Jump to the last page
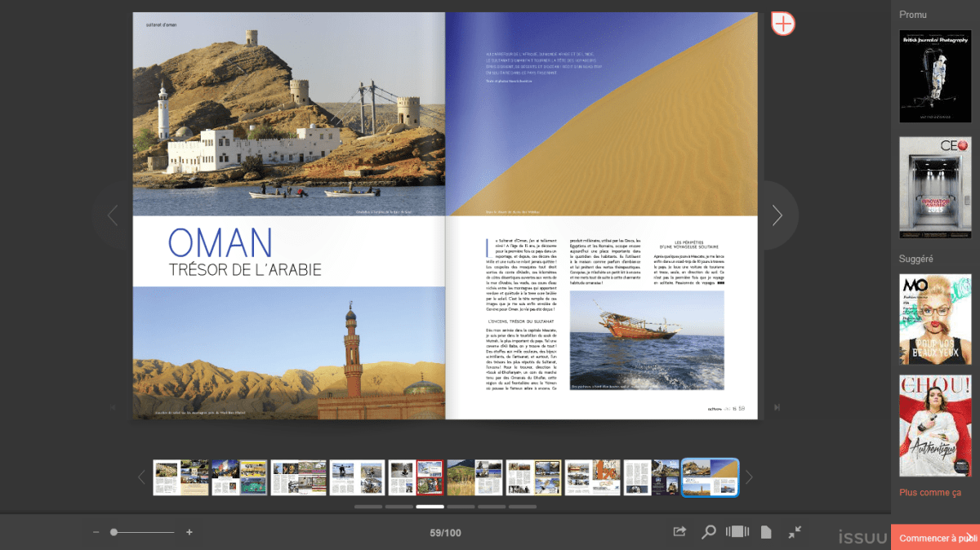This screenshot has width=980, height=550. coord(777,407)
